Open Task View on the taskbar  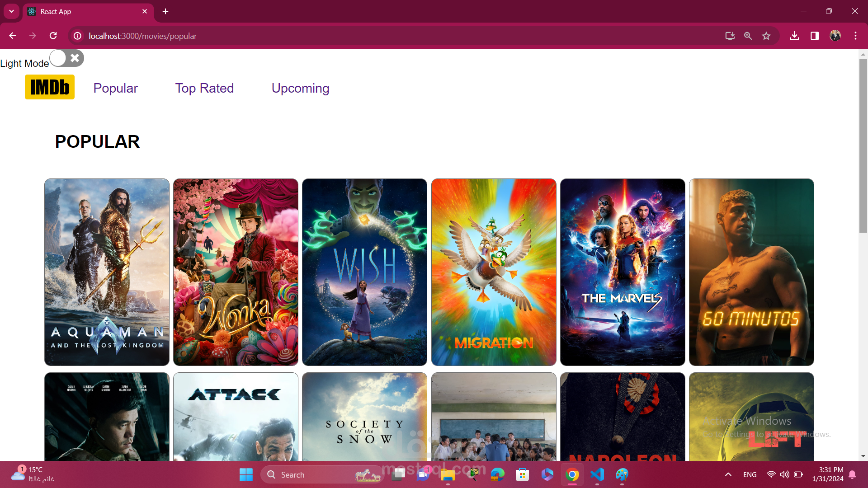398,475
